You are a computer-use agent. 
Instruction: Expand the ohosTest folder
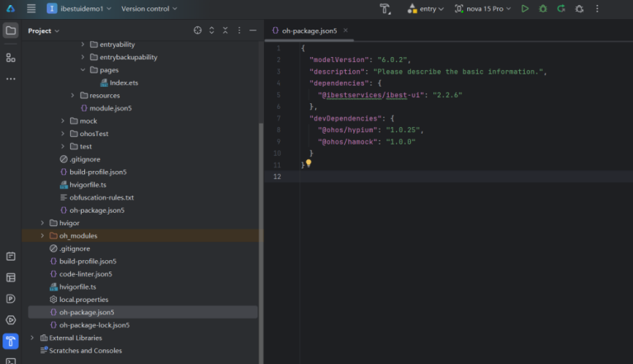63,134
